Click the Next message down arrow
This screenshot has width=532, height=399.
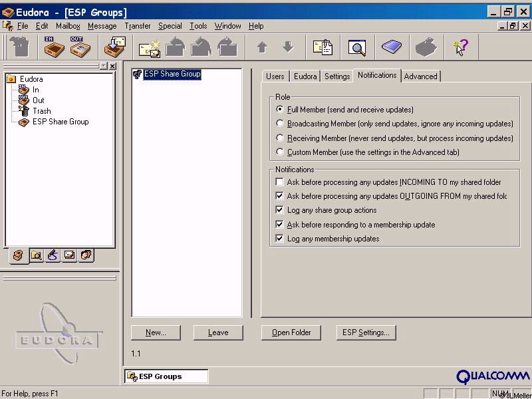[288, 47]
